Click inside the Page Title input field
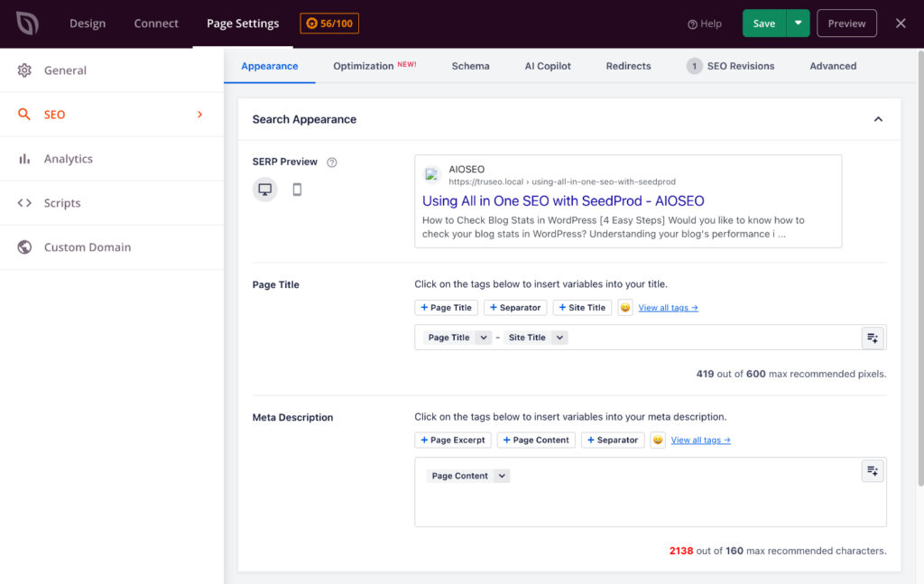The width and height of the screenshot is (924, 584). pos(651,338)
